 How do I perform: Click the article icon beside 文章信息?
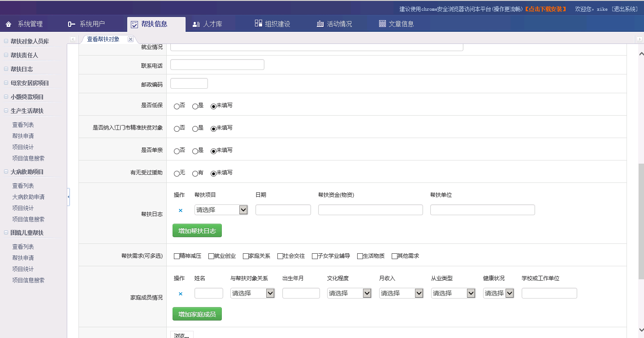(x=382, y=24)
